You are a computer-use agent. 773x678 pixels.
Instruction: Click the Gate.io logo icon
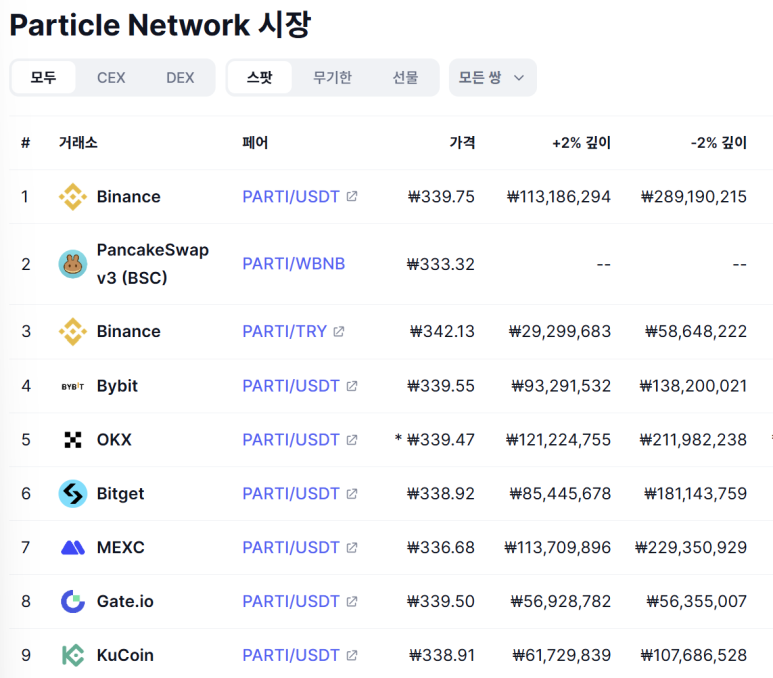point(73,602)
